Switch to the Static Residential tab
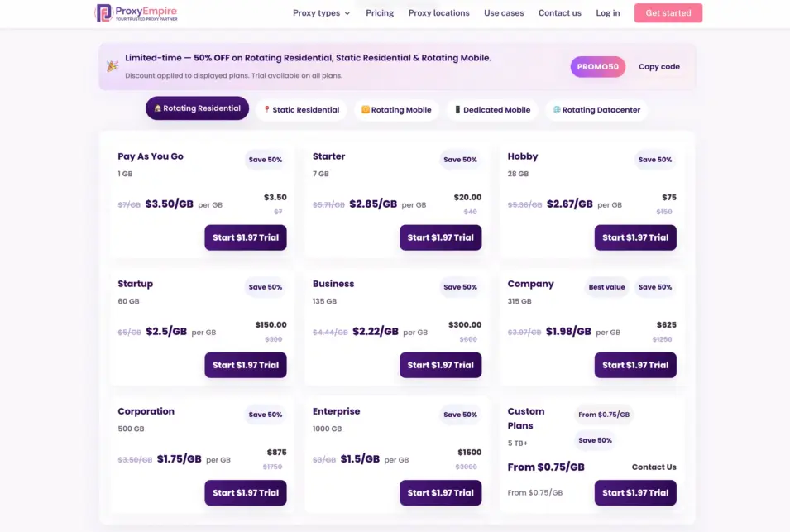 301,110
